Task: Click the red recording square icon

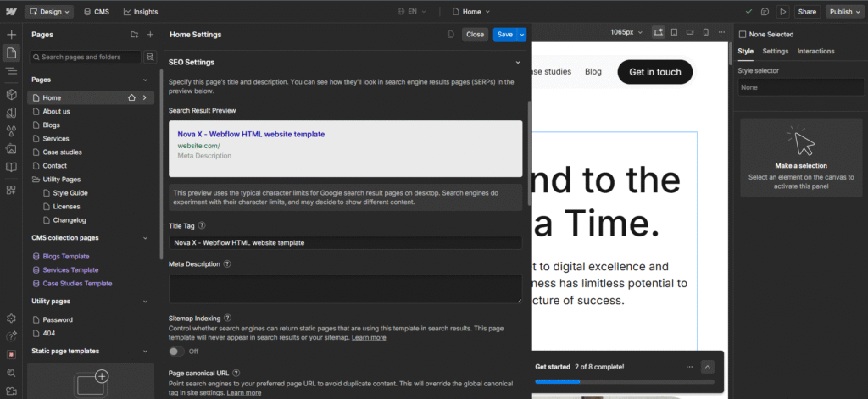Action: click(12, 354)
